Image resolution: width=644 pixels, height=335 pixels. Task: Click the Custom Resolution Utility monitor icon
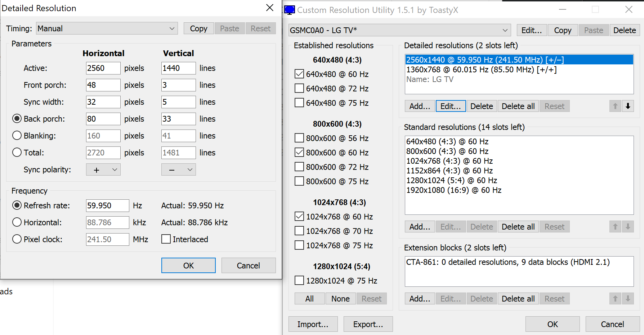coord(289,10)
